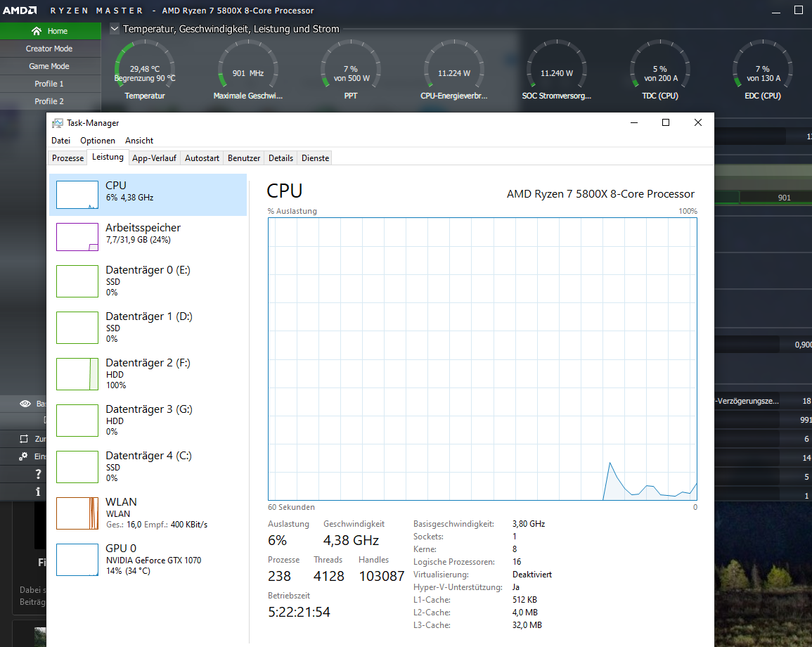This screenshot has height=647, width=812.
Task: Click the Virtualisierung value Deaktiviert
Action: pyautogui.click(x=532, y=575)
